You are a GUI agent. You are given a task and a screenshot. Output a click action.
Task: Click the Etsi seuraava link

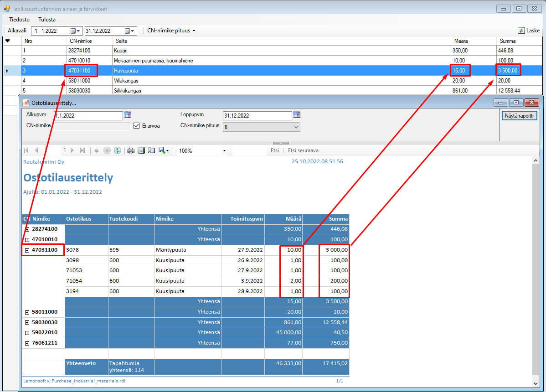click(303, 150)
